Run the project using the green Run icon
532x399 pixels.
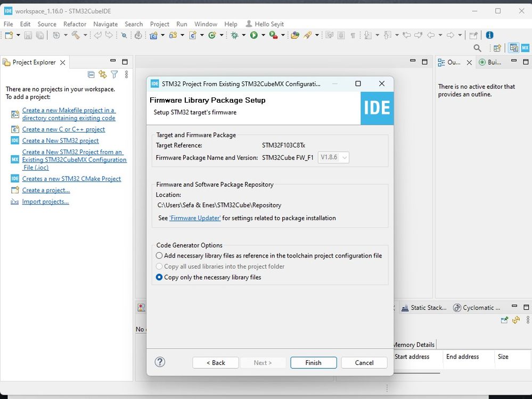click(253, 35)
